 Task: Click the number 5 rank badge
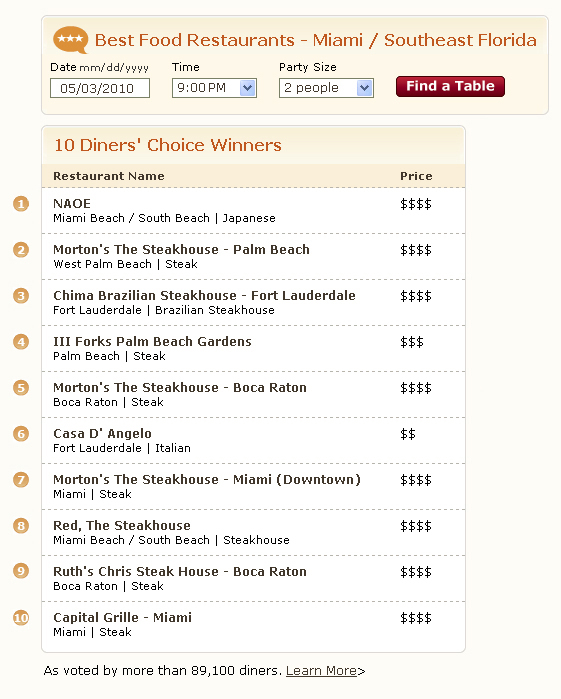coord(21,388)
